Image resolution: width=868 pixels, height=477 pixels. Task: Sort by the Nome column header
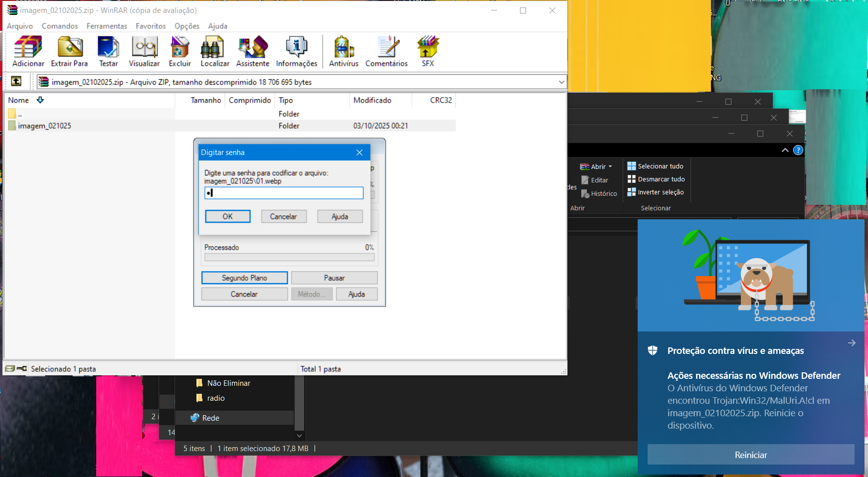point(18,100)
